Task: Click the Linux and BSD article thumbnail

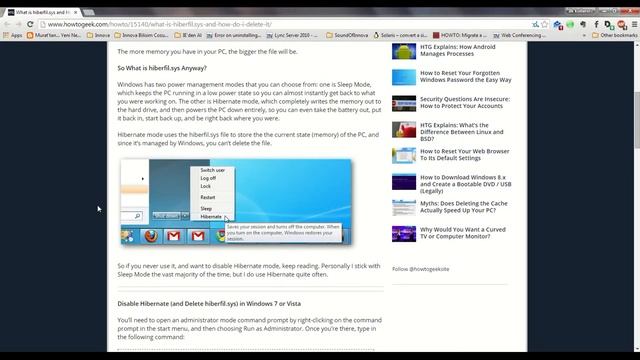Action: click(404, 129)
